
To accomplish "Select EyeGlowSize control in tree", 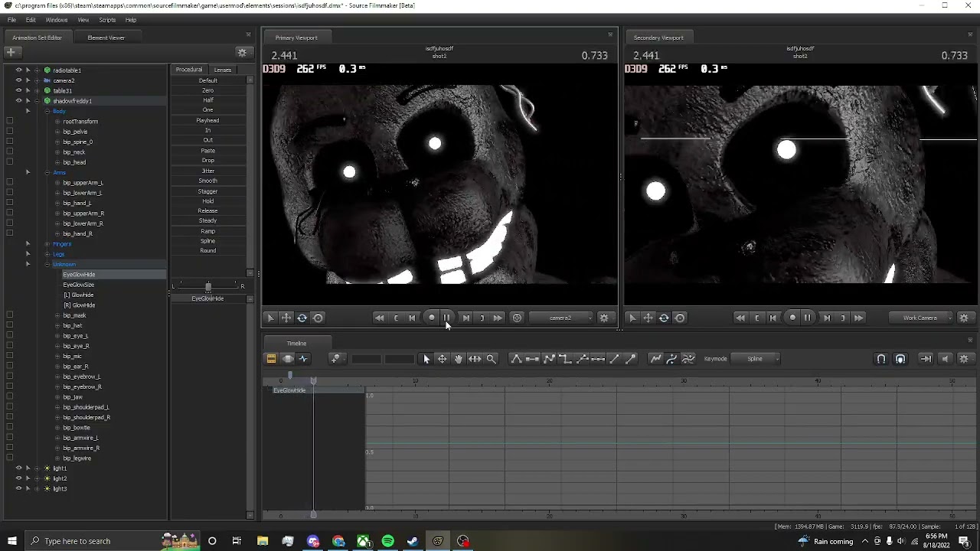I will (79, 285).
